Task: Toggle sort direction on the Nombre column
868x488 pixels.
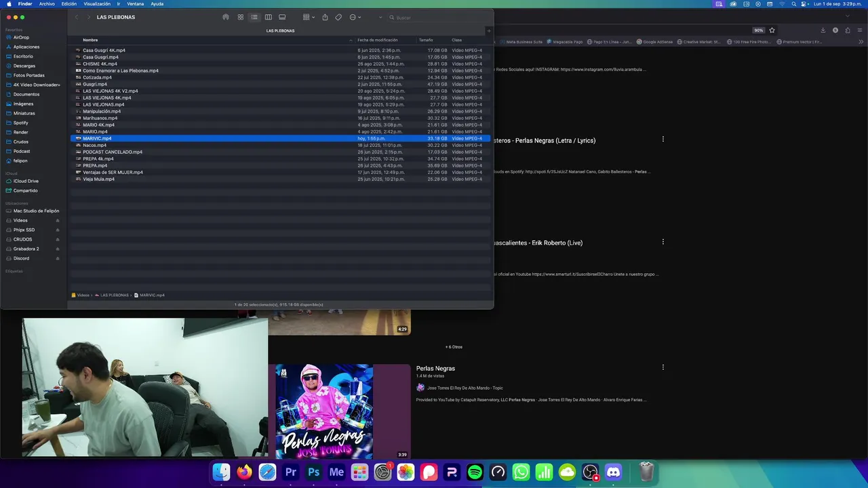Action: click(351, 40)
